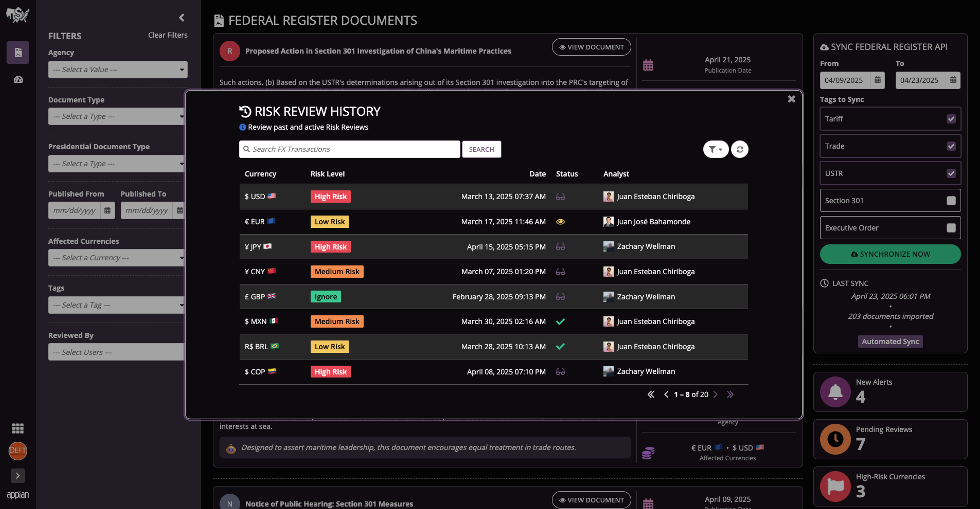Viewport: 980px width, 509px height.
Task: Sort by Date column header
Action: [x=537, y=174]
